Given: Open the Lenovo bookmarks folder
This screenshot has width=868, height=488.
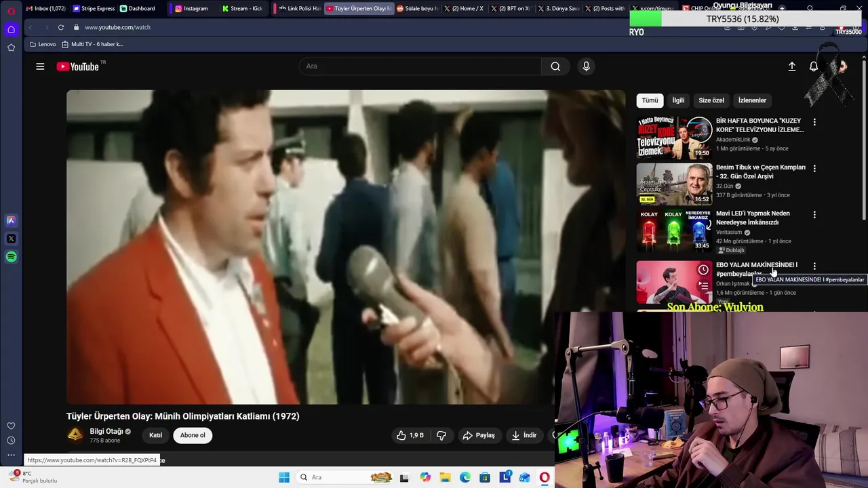Looking at the screenshot, I should pyautogui.click(x=43, y=44).
